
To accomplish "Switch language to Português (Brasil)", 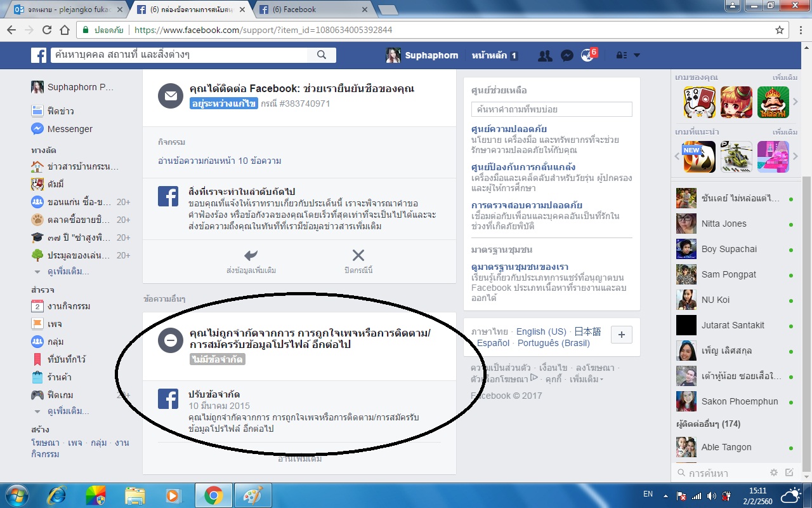I will (x=554, y=343).
